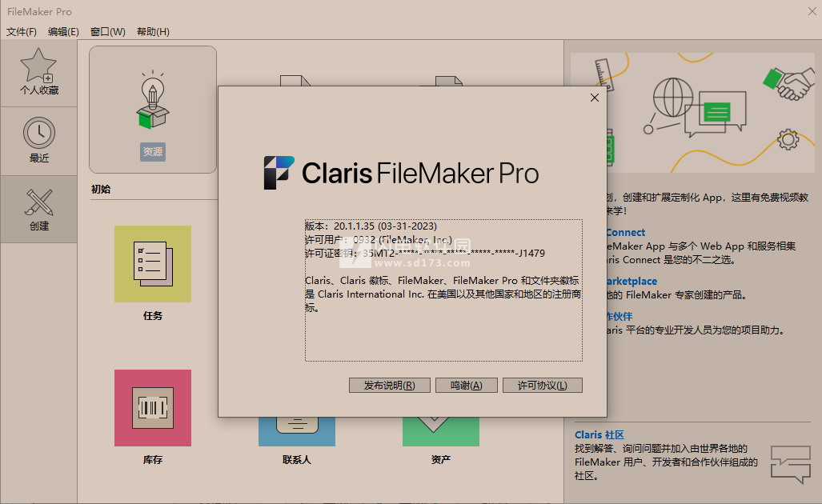Follow the Claris 社区 link

click(599, 435)
